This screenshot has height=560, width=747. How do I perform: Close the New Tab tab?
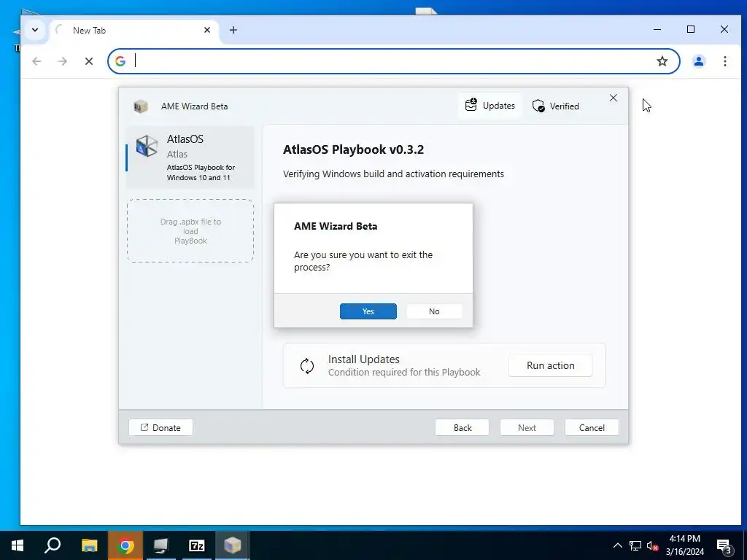pos(207,30)
